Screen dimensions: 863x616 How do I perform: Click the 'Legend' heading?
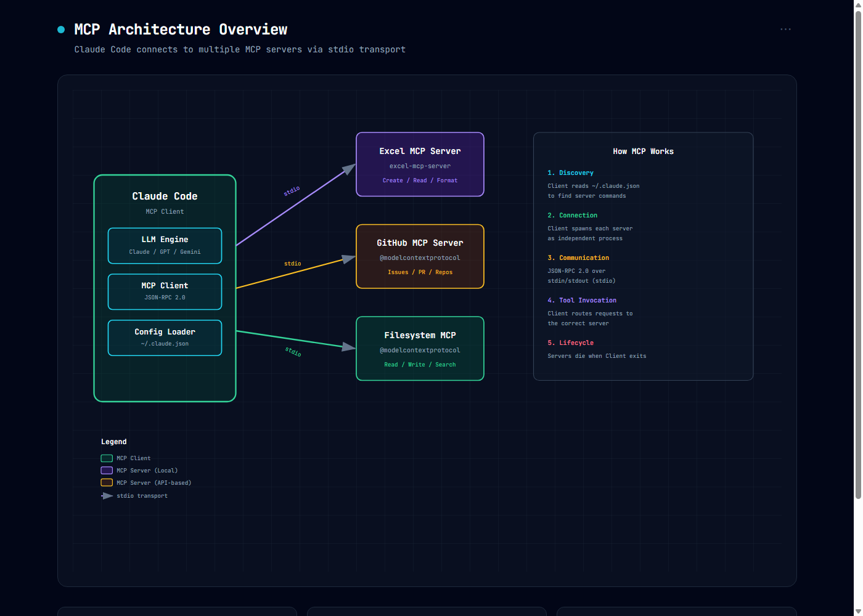pos(113,442)
